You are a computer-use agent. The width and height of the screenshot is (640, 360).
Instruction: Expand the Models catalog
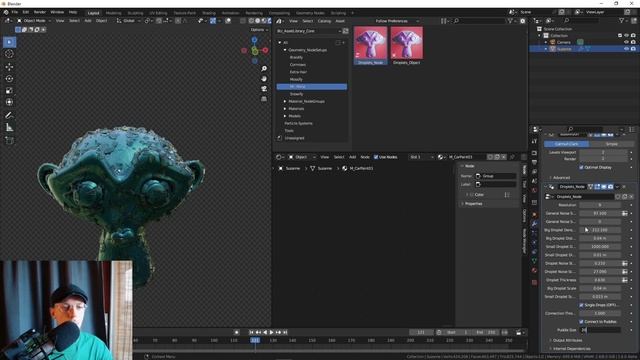click(x=285, y=116)
